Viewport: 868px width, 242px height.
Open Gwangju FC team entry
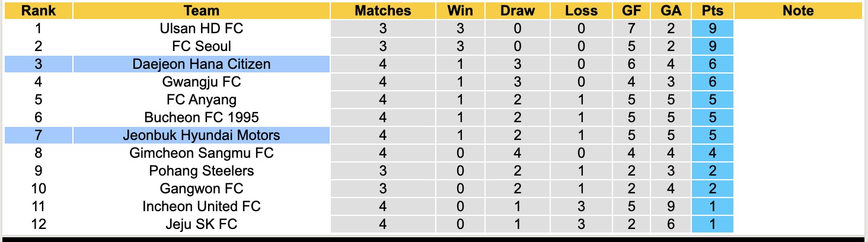tap(202, 82)
